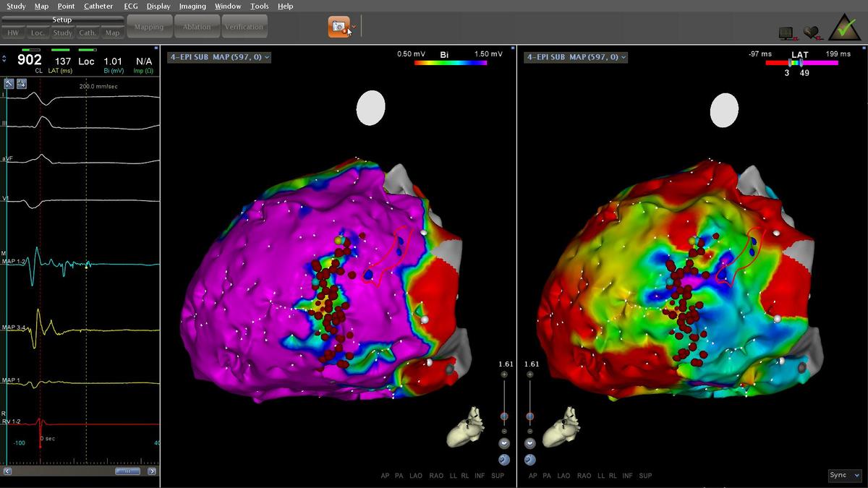Click the screenshot camera icon
Image resolution: width=868 pixels, height=488 pixels.
pos(337,27)
